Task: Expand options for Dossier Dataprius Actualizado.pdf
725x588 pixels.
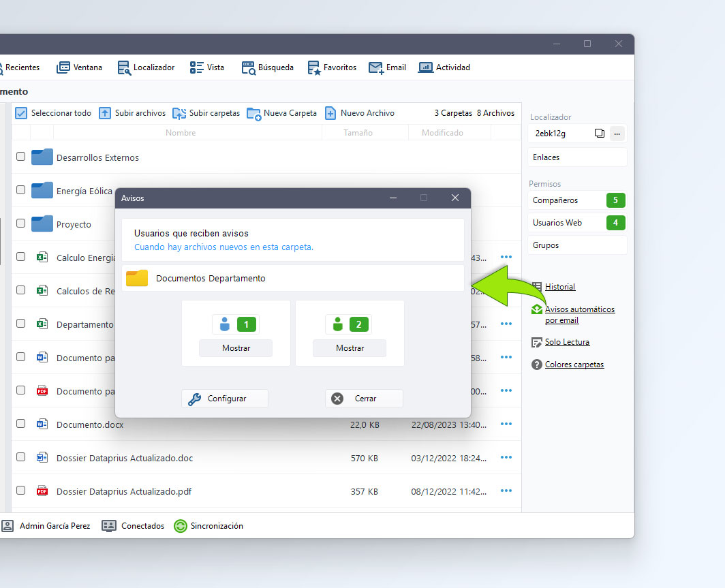Action: coord(506,491)
